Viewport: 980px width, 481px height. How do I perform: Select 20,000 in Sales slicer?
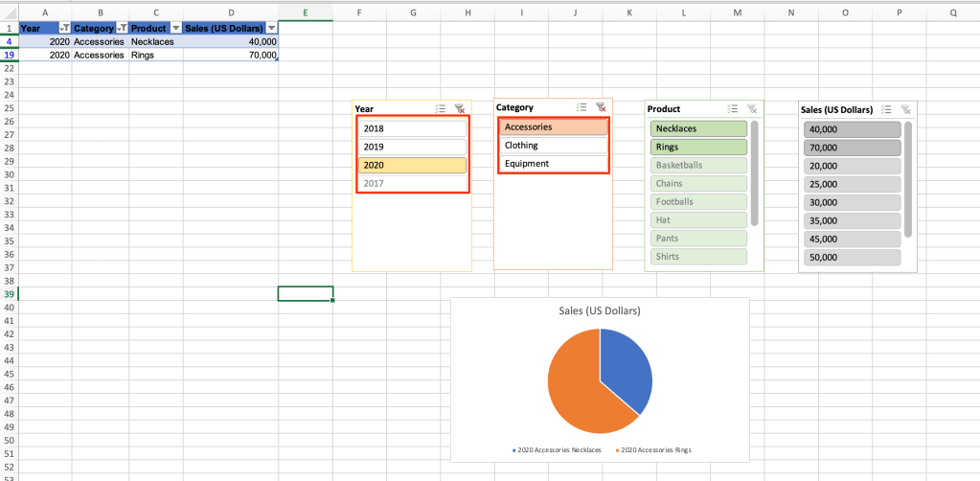pyautogui.click(x=853, y=166)
